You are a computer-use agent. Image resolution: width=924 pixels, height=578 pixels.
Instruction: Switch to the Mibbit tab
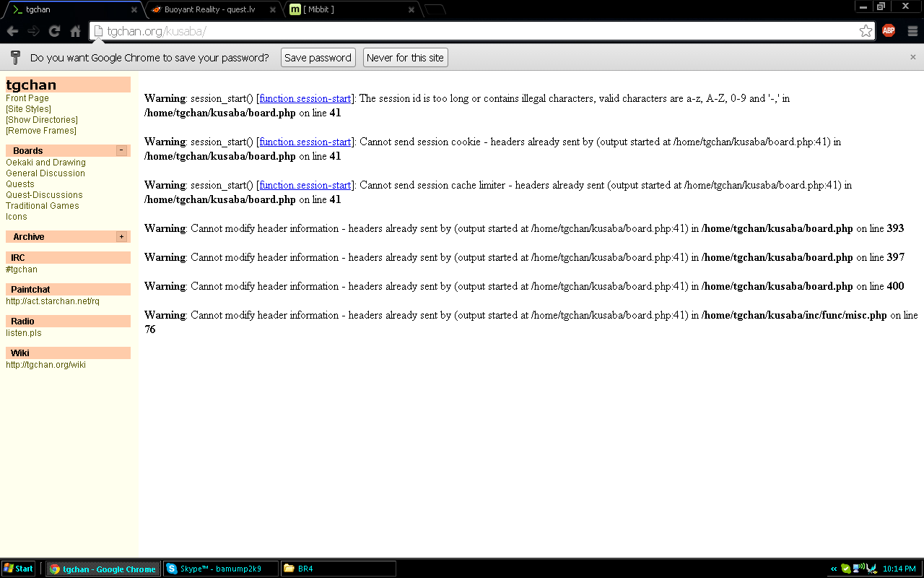tap(346, 10)
